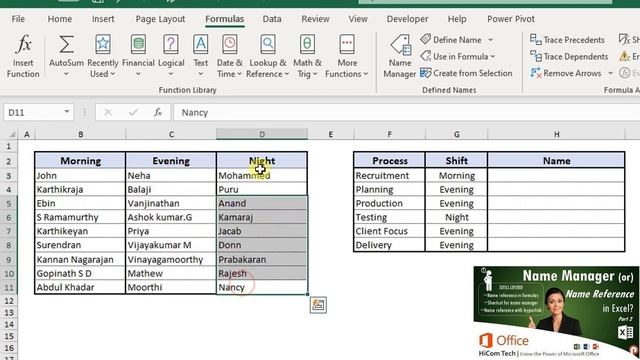The height and width of the screenshot is (360, 640).
Task: Click Trace Precedents
Action: coord(567,40)
